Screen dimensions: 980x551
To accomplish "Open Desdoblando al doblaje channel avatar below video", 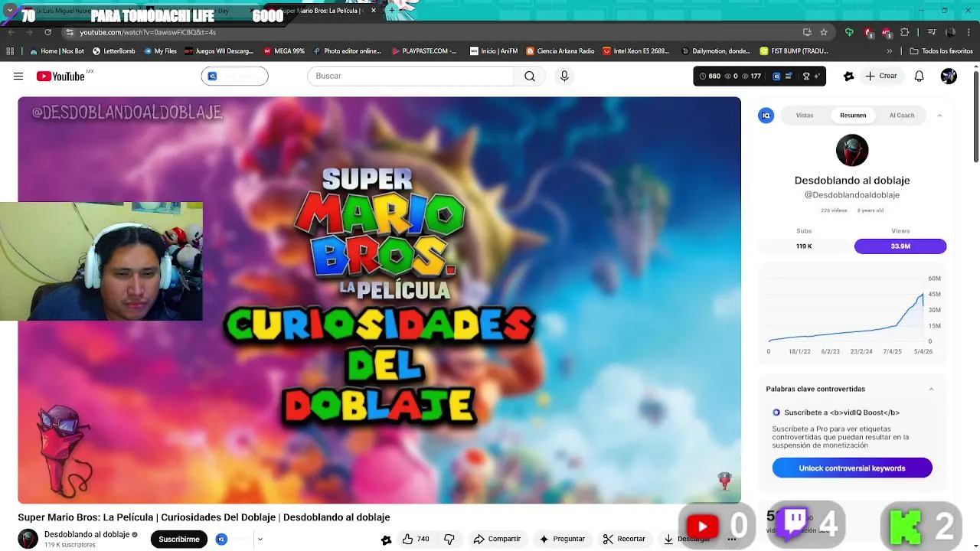I will 28,539.
